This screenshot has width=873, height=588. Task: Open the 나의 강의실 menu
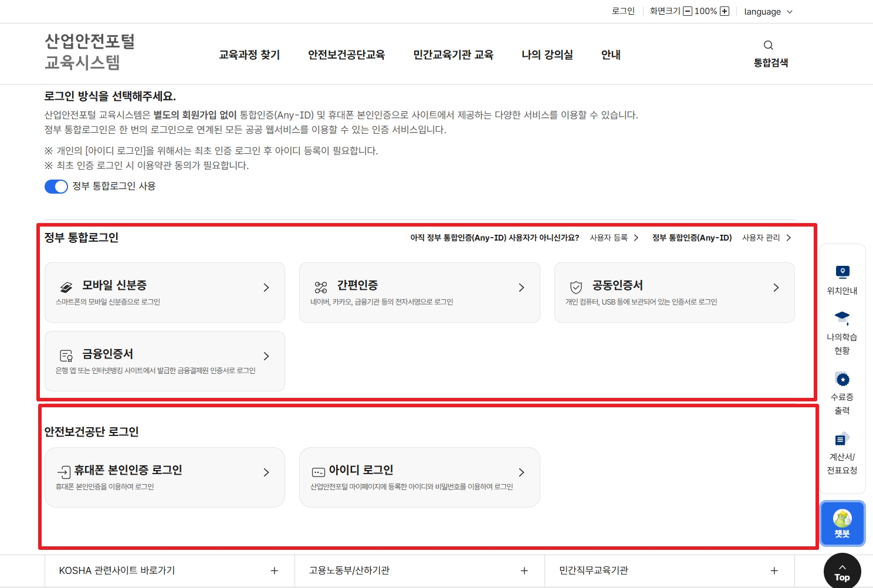[547, 55]
